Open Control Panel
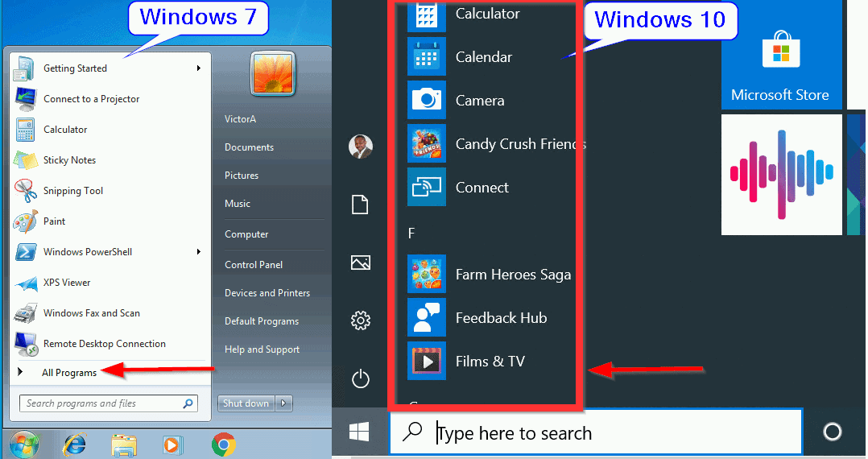This screenshot has height=459, width=868. pyautogui.click(x=254, y=265)
